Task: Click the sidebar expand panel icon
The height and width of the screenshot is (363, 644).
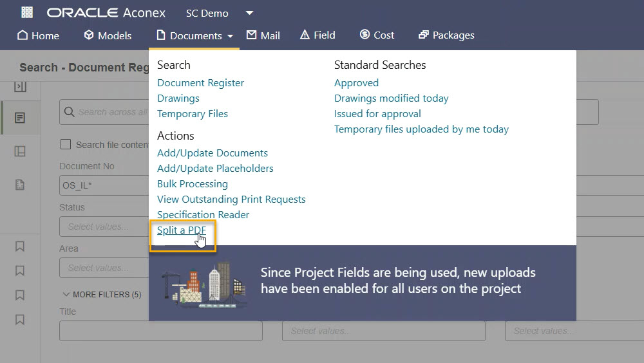Action: pyautogui.click(x=20, y=87)
